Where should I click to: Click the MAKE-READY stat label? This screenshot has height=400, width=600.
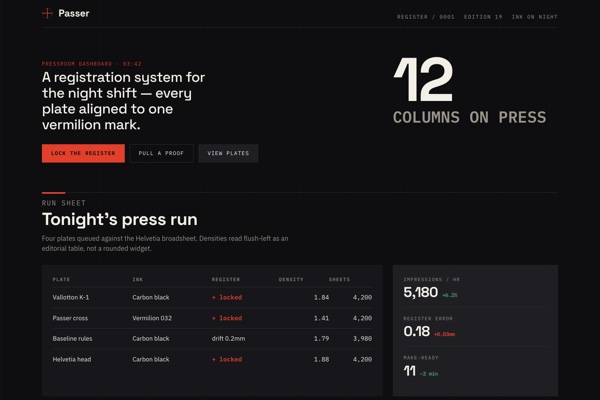[x=421, y=358]
